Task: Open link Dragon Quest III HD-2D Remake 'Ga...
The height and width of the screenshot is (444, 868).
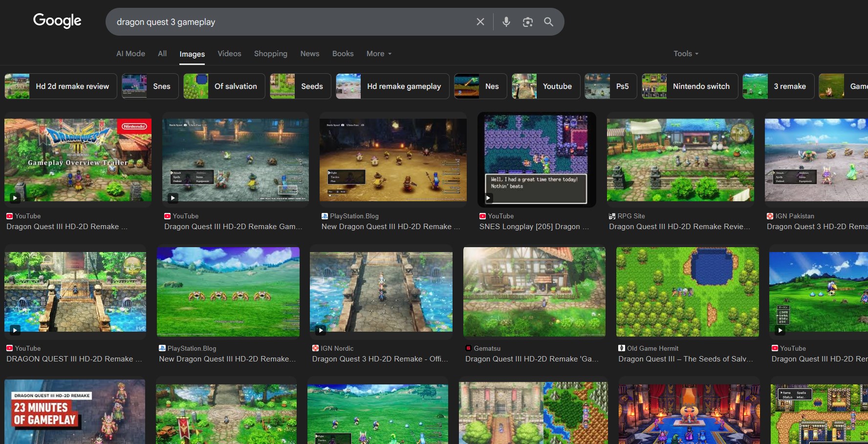Action: coord(532,359)
